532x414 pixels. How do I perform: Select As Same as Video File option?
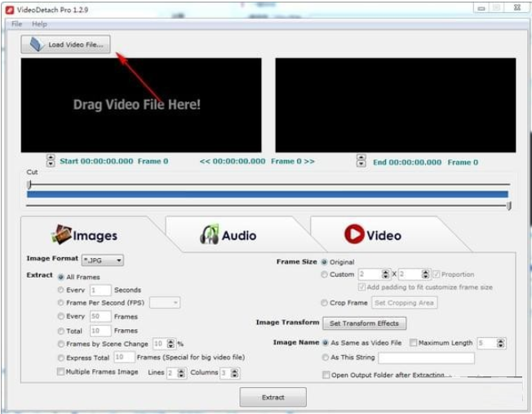coord(325,343)
